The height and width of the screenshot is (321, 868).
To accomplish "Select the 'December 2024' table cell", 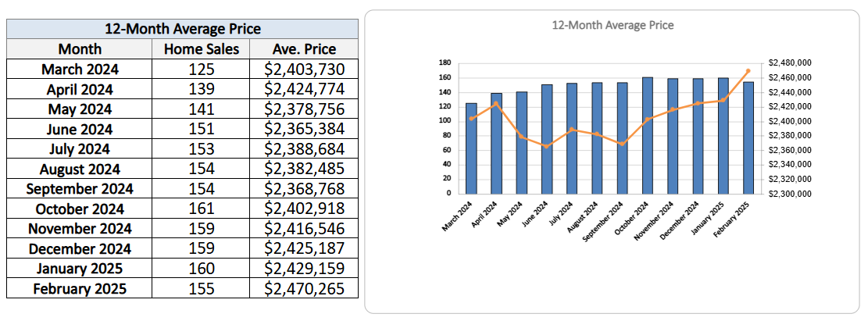I will point(80,248).
